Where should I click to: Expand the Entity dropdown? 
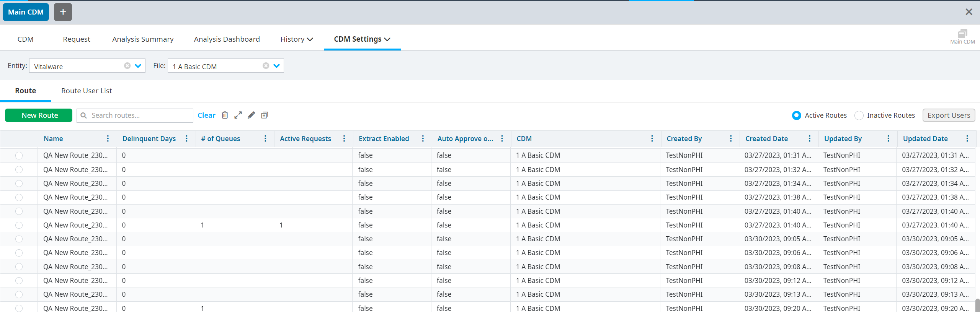point(138,66)
